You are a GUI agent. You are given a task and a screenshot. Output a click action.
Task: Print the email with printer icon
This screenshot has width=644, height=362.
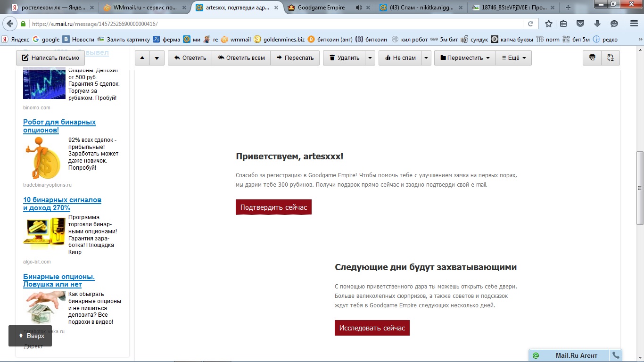(x=592, y=58)
